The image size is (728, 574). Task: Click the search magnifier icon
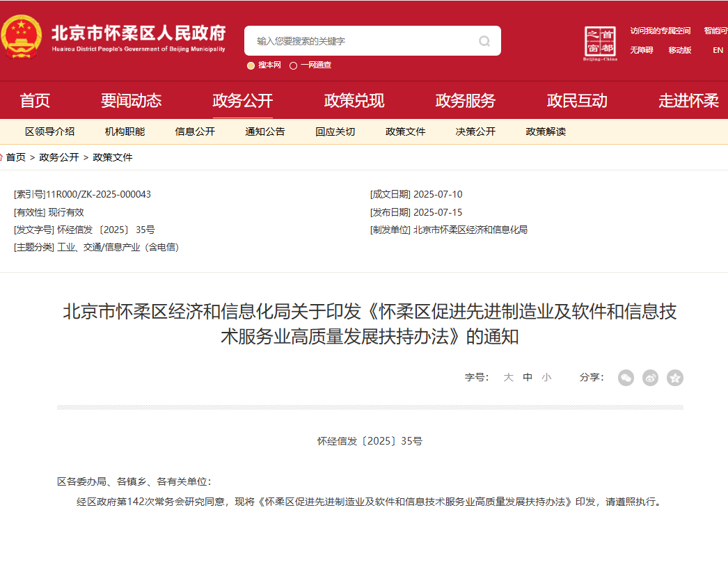click(x=484, y=40)
